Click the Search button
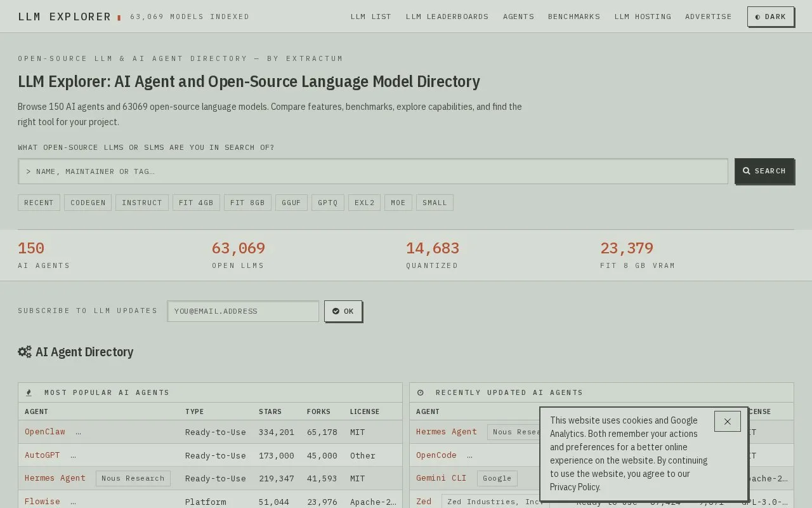The image size is (812, 508). click(x=764, y=171)
